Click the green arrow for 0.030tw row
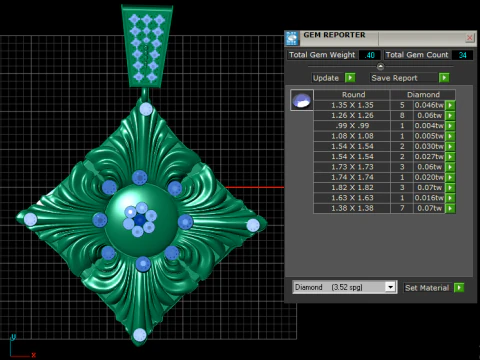This screenshot has height=360, width=480. (450, 146)
